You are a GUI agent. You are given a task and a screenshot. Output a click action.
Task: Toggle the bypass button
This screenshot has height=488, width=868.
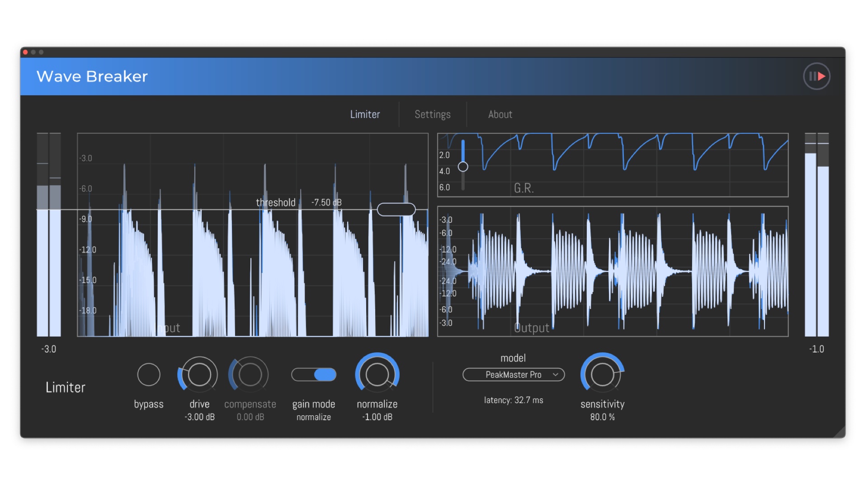click(149, 375)
